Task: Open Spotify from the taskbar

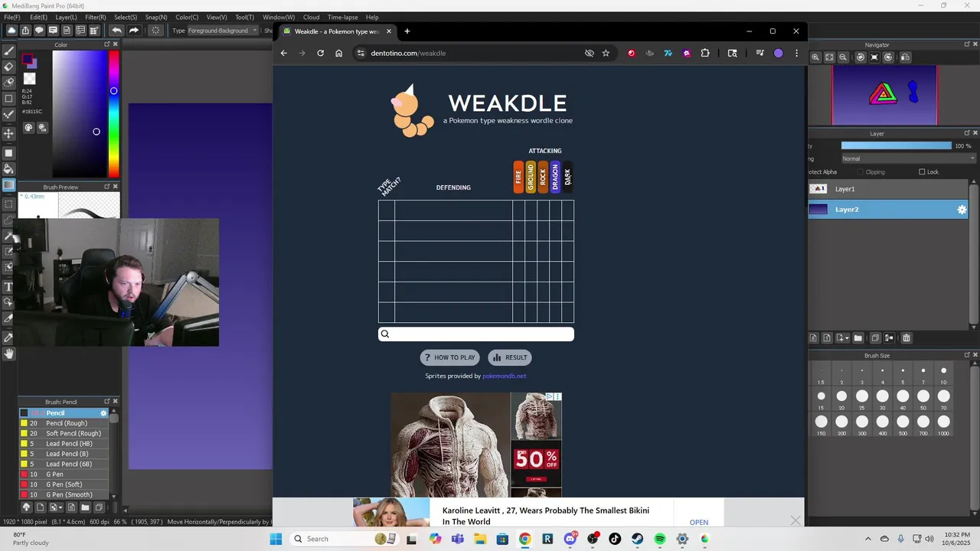Action: [x=660, y=539]
